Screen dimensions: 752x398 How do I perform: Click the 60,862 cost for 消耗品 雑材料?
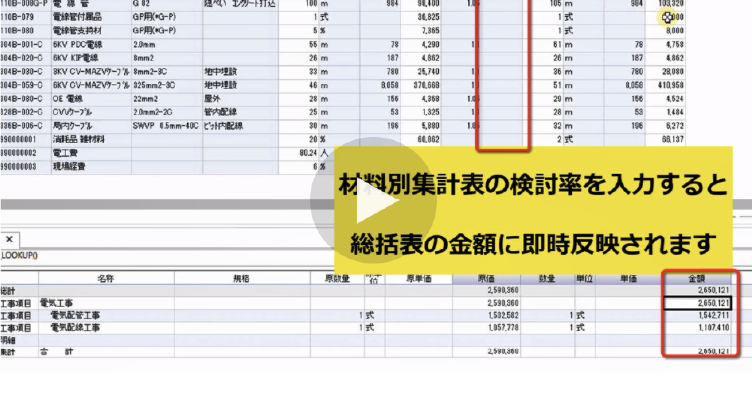[x=421, y=140]
